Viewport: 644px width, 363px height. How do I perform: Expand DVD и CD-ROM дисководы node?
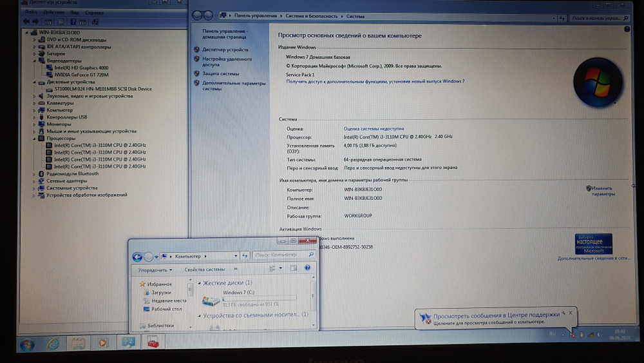35,40
